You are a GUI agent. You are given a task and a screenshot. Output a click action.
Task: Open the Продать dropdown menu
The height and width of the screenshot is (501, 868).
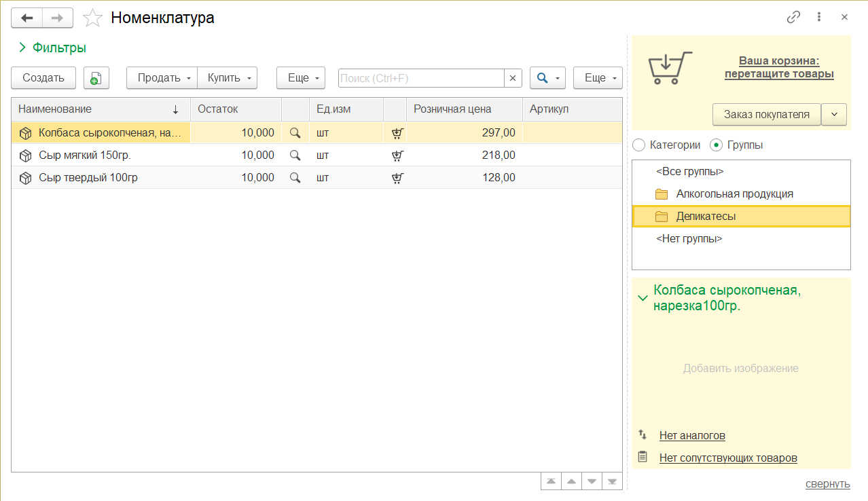[x=162, y=78]
